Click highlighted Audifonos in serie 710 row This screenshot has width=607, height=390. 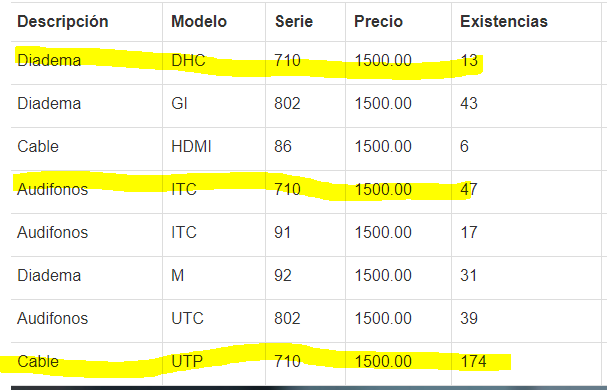click(x=53, y=189)
